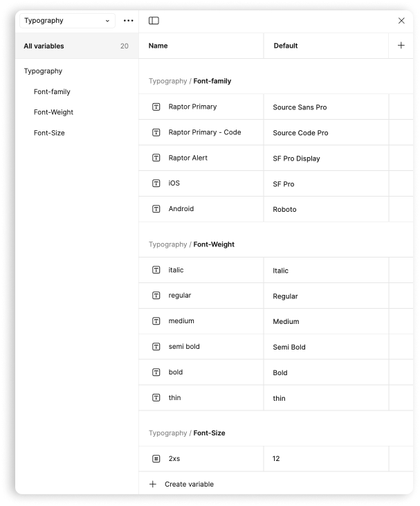Click the number type icon beside 2xs
Viewport: 420px width, 506px height.
tap(156, 458)
